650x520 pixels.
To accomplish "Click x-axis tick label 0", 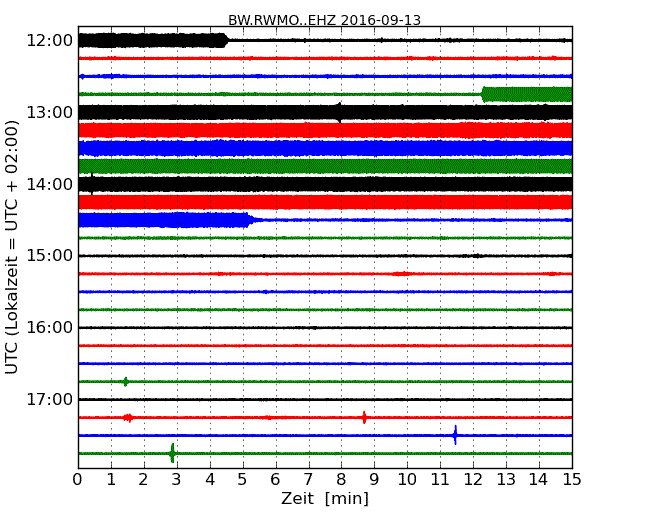I will coord(78,479).
